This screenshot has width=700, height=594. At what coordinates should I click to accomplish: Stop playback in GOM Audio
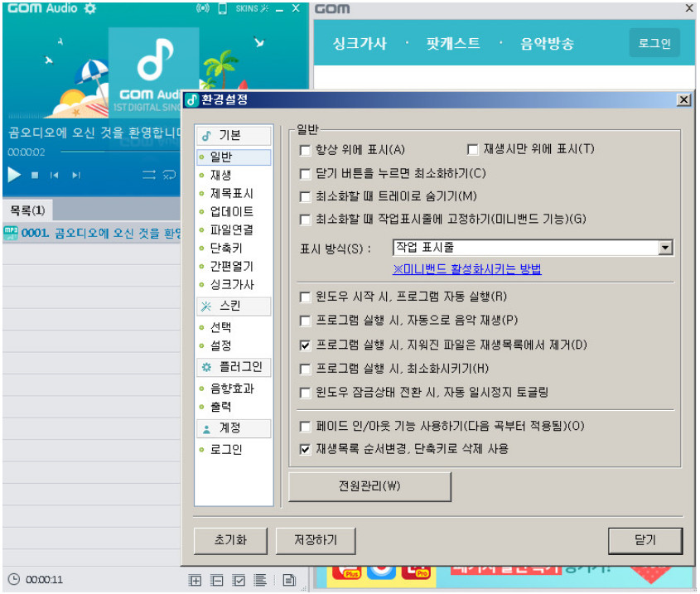[x=35, y=175]
